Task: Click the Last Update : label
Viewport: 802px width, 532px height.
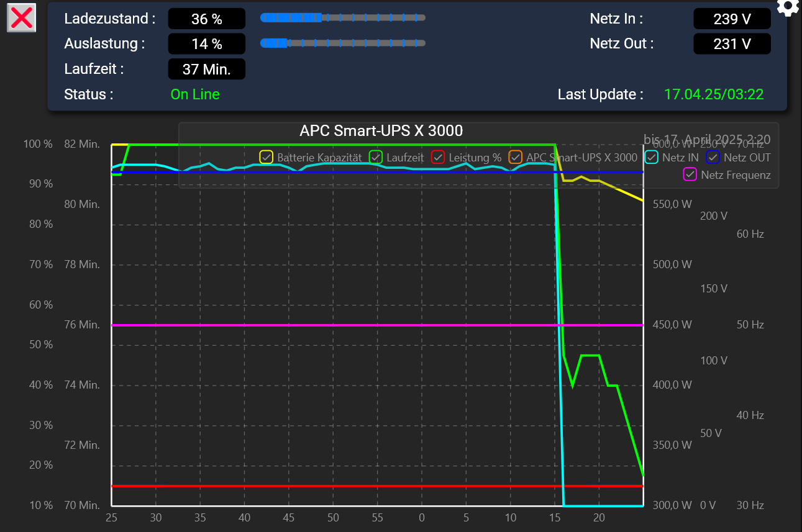Action: coord(601,94)
